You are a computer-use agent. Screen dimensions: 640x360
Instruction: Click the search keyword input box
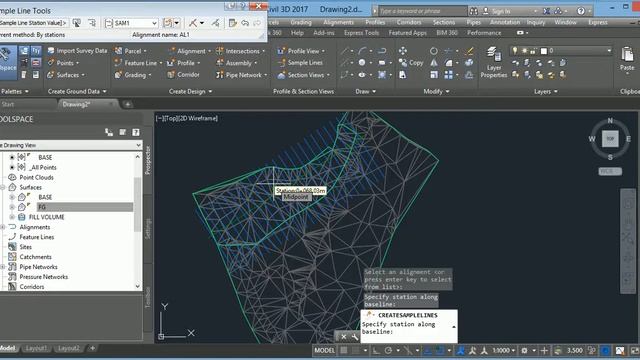(423, 11)
